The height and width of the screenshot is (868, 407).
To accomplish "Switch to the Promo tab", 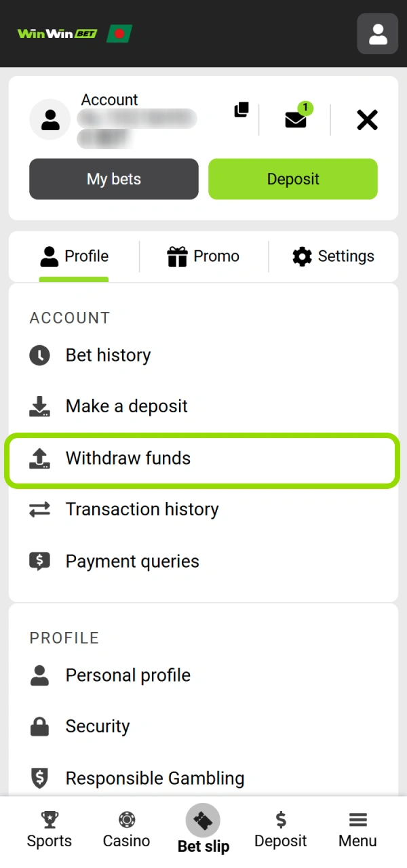I will click(203, 256).
